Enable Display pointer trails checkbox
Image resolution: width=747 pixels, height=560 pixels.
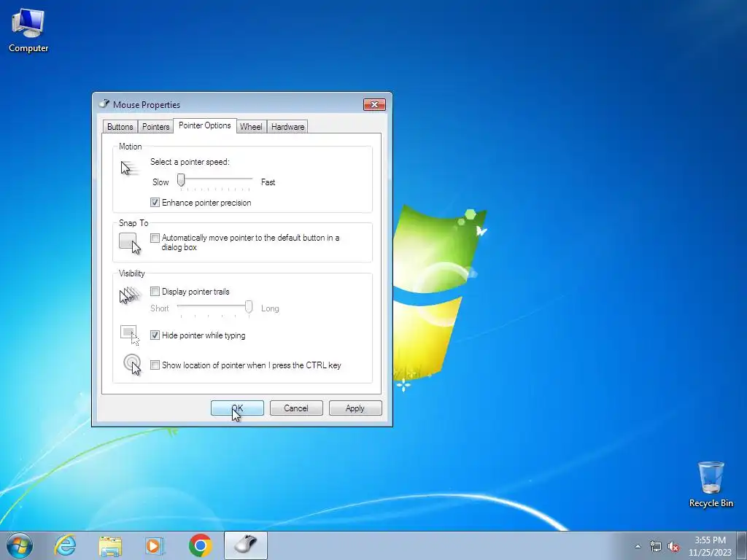pos(155,292)
